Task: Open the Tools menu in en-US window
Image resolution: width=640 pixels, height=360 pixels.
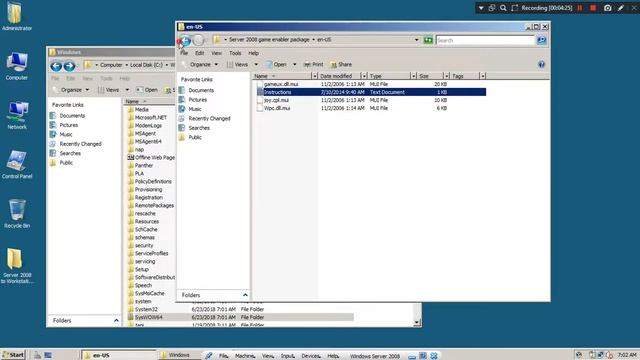Action: (x=235, y=53)
